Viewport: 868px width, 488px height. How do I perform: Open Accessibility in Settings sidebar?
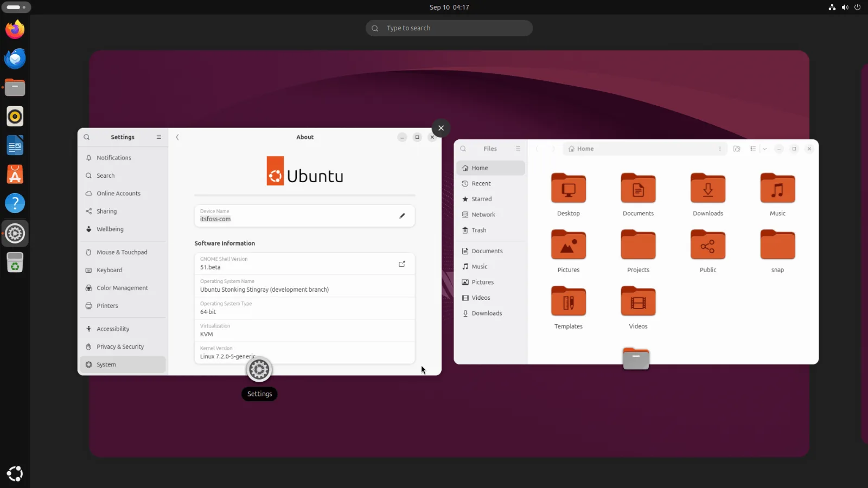pyautogui.click(x=123, y=329)
